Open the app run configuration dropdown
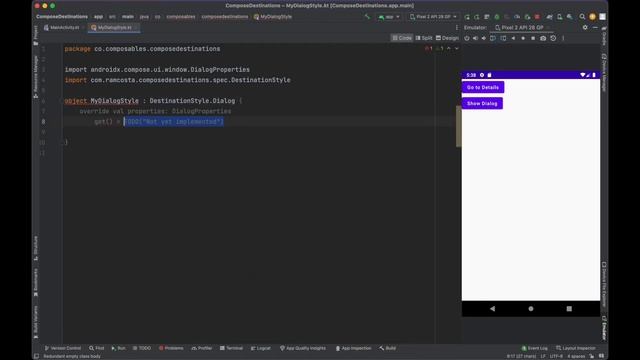640x360 pixels. pos(389,17)
